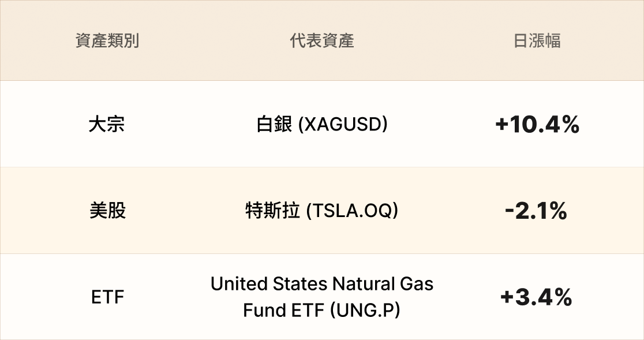Select the -2.1% daily change value
Image resolution: width=644 pixels, height=340 pixels.
pos(536,211)
